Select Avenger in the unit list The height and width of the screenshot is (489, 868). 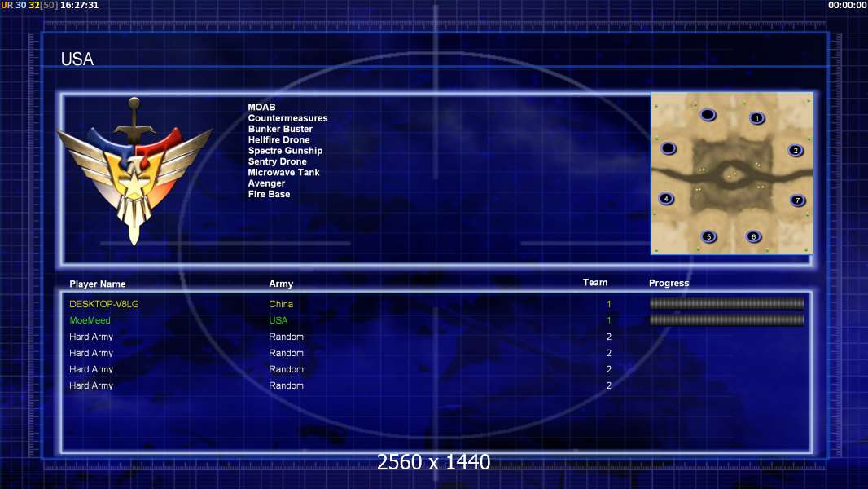pyautogui.click(x=266, y=183)
